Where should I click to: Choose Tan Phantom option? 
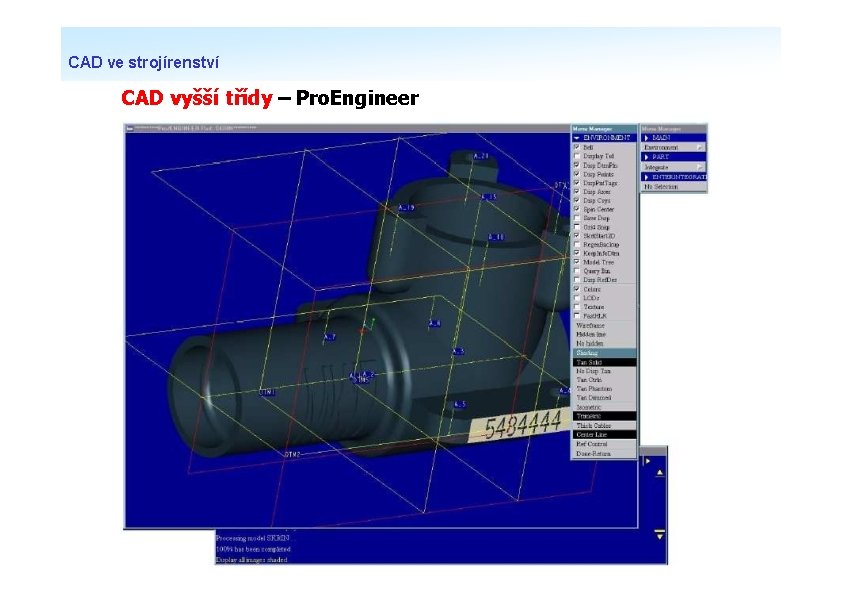coord(604,388)
